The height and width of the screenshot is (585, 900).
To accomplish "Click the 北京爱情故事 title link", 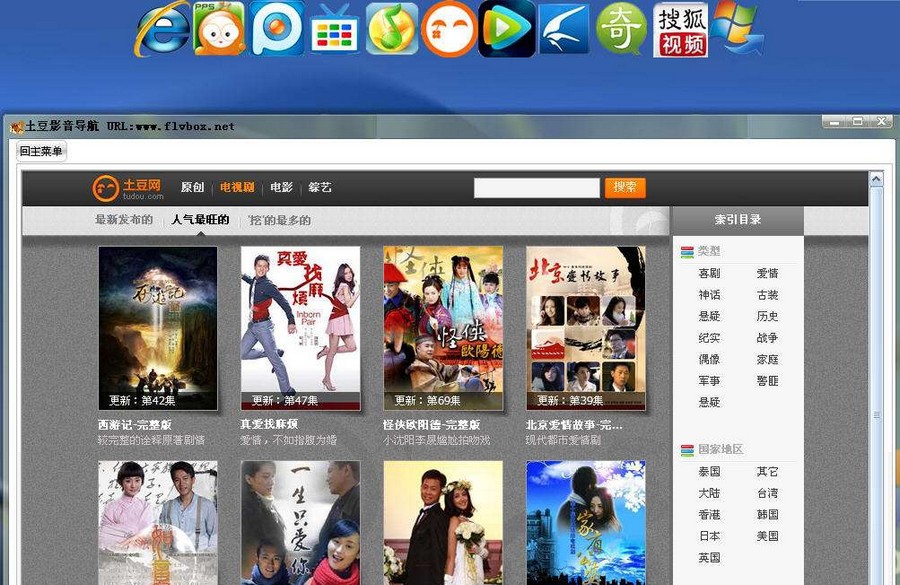I will point(574,425).
